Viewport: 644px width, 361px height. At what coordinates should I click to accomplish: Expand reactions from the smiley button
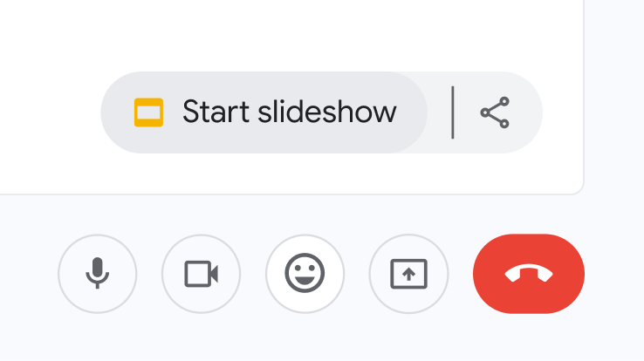(305, 274)
